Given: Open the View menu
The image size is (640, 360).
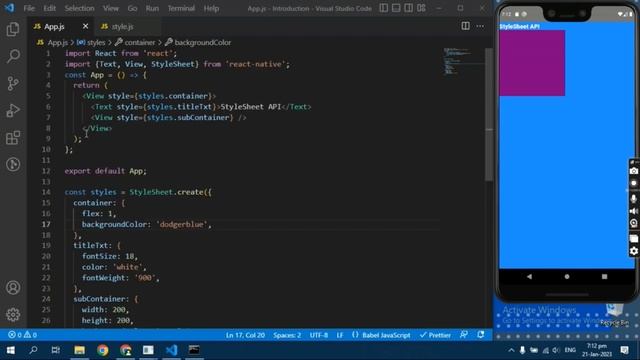Looking at the screenshot, I should tap(111, 8).
